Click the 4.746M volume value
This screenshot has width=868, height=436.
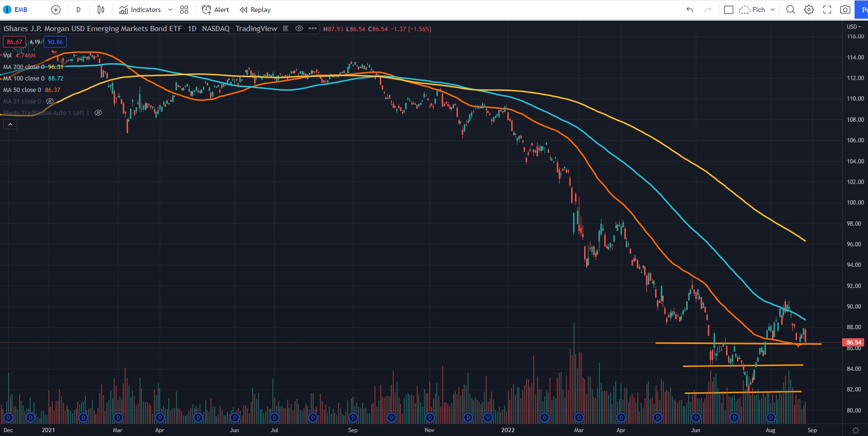point(26,56)
